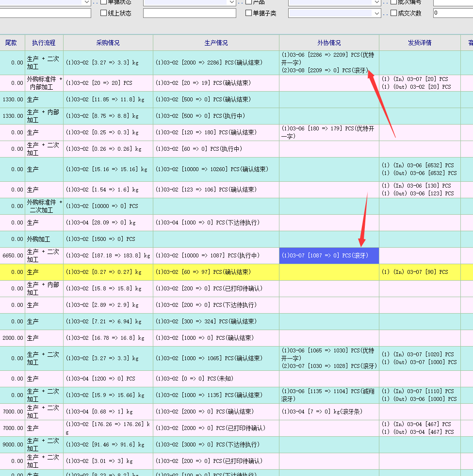Image resolution: width=473 pixels, height=476 pixels.
Task: Tick the 单据子类 checkbox
Action: pos(249,13)
